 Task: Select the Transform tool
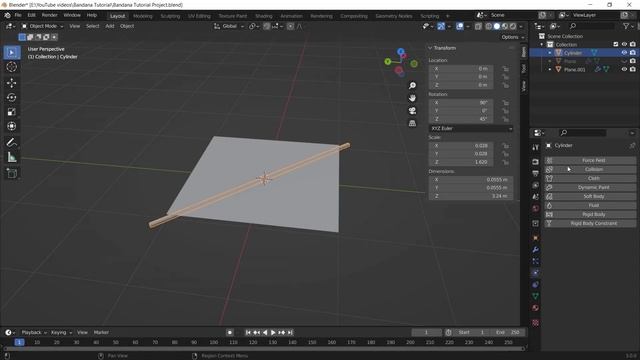11,126
